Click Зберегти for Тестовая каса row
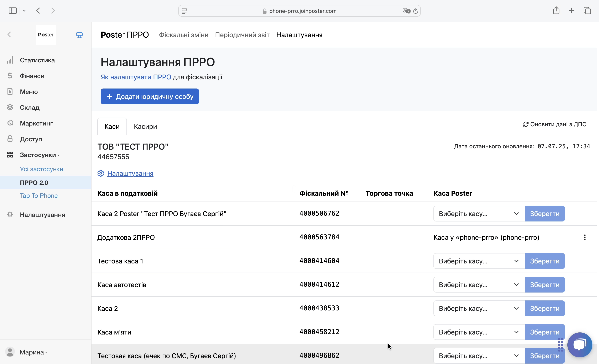This screenshot has width=599, height=364. (x=545, y=356)
